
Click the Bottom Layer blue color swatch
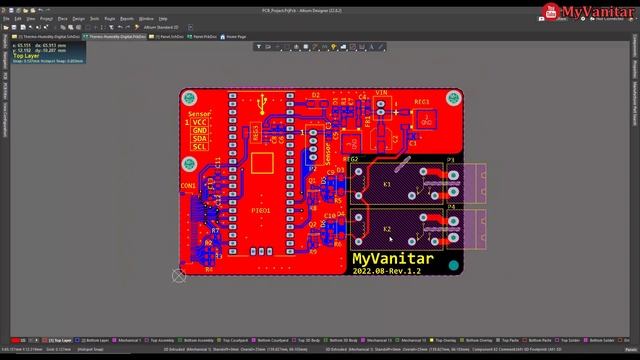pos(77,340)
